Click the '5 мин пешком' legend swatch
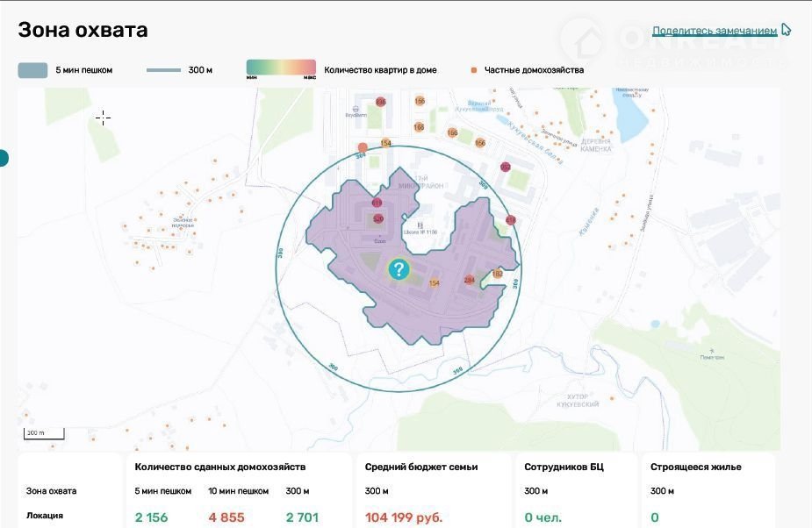This screenshot has width=812, height=528. coord(33,70)
